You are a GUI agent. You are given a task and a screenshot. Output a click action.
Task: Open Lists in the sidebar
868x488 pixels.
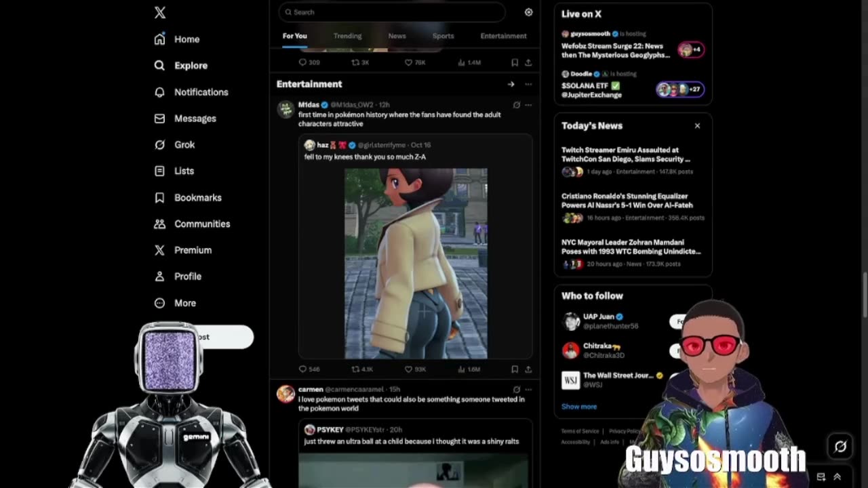tap(174, 171)
